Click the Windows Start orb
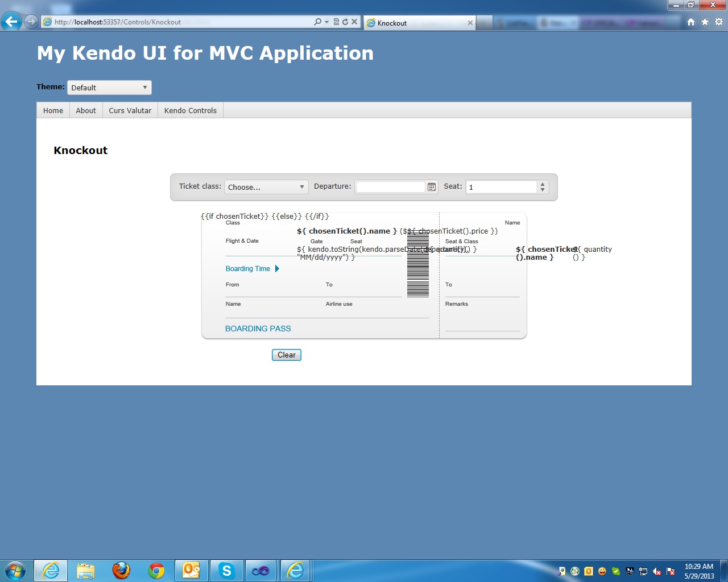Image resolution: width=728 pixels, height=582 pixels. 15,571
